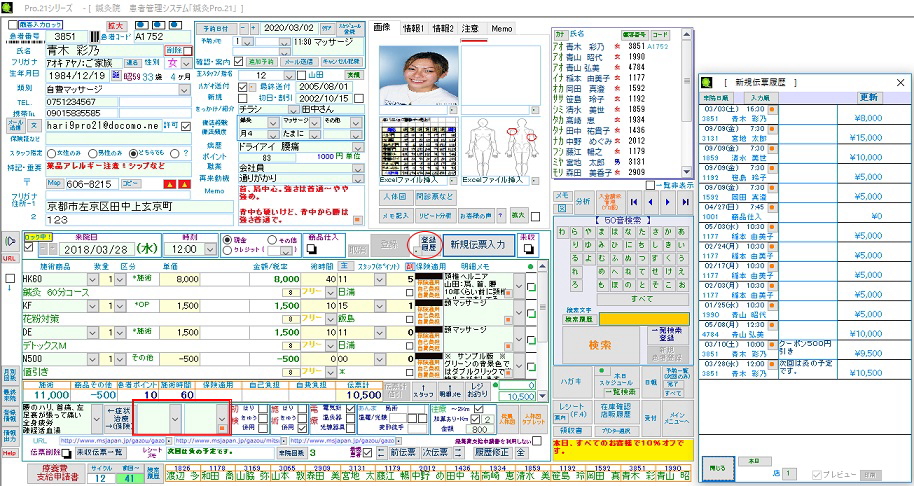Click the orange 検索 search button
Viewport: 914px width, 486px height.
[600, 344]
